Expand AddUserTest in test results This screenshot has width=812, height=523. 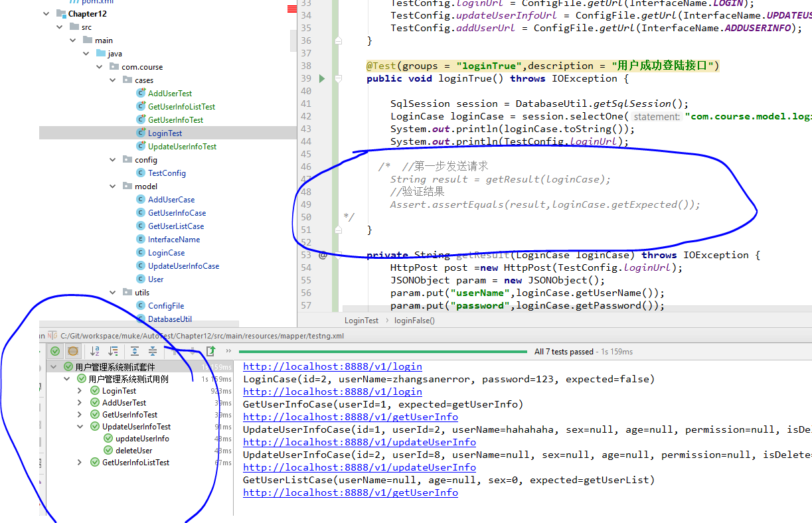pyautogui.click(x=80, y=403)
